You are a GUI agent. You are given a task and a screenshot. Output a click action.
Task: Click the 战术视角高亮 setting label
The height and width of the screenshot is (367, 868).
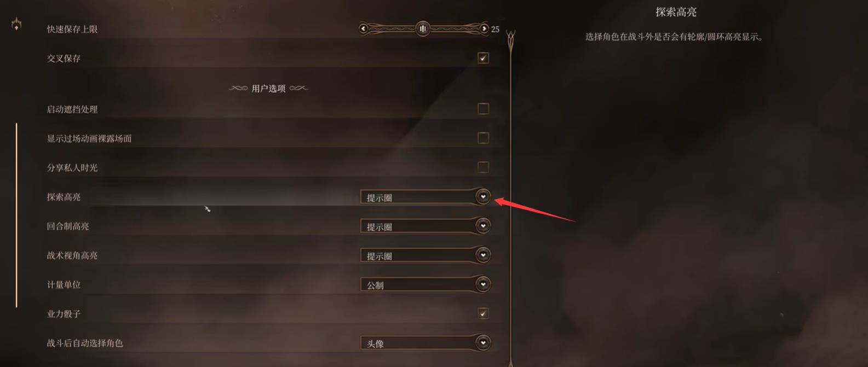pos(72,255)
